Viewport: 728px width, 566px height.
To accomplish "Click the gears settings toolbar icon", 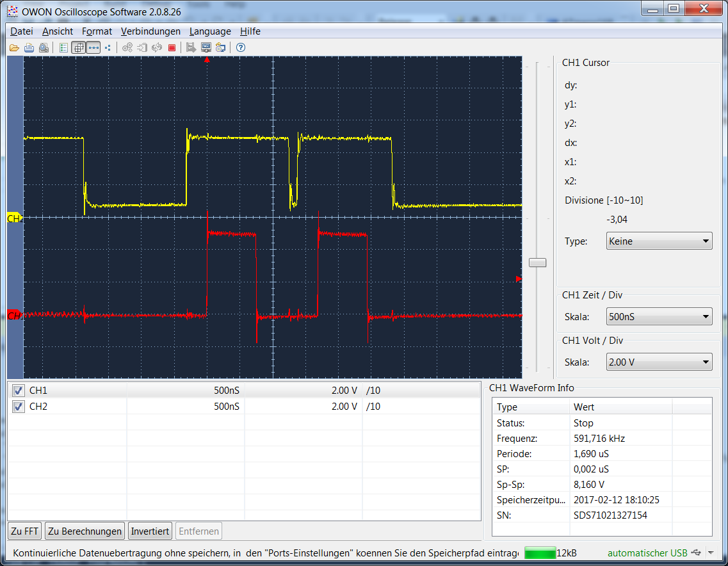I will (127, 48).
